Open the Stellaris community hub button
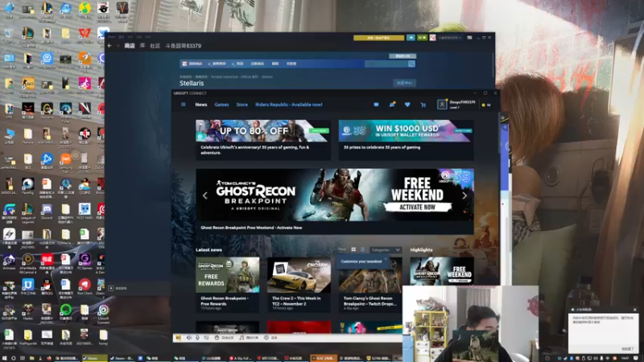The width and height of the screenshot is (644, 362). (x=405, y=83)
